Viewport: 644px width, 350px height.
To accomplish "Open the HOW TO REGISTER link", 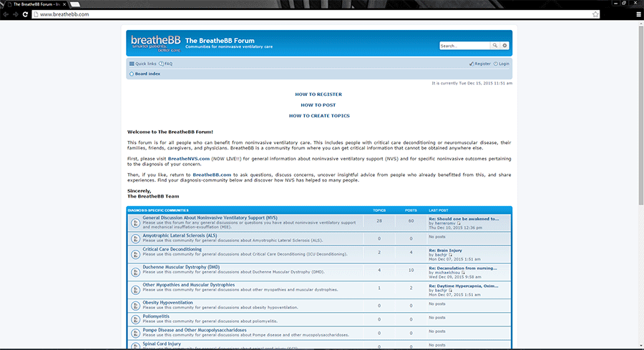I will click(318, 94).
